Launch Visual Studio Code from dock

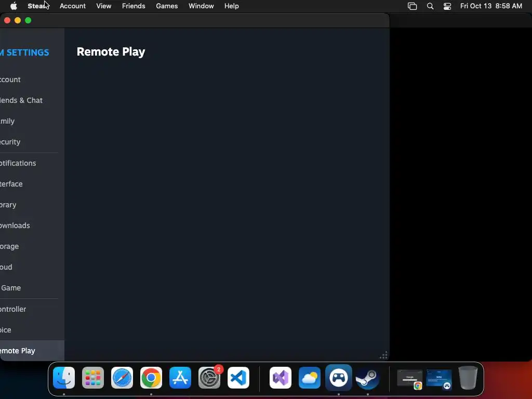[238, 378]
